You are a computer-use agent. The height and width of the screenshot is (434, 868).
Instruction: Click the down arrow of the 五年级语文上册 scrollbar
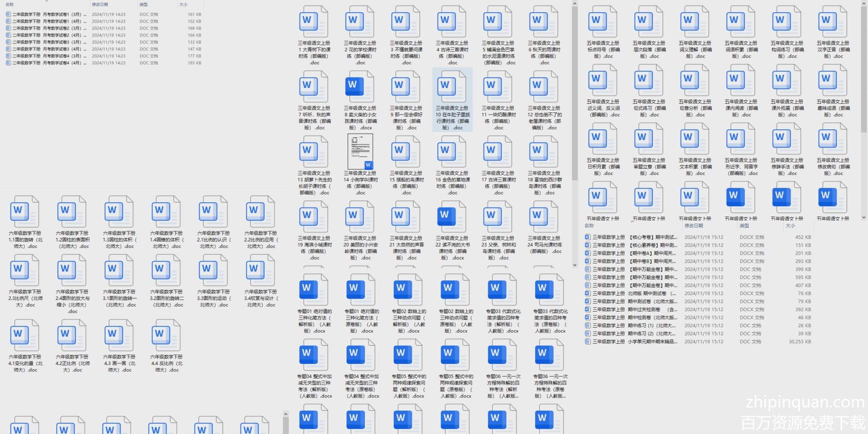[x=864, y=217]
